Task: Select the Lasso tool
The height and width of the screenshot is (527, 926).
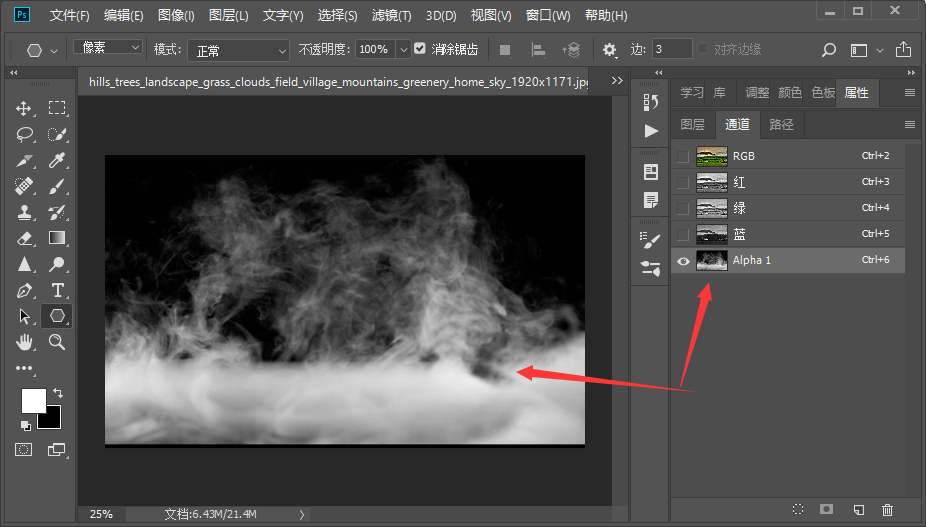Action: [25, 134]
